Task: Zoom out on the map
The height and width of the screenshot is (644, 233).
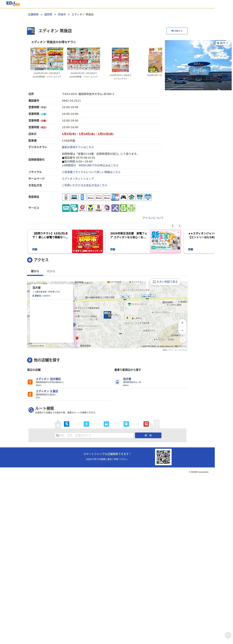Action: point(182,331)
